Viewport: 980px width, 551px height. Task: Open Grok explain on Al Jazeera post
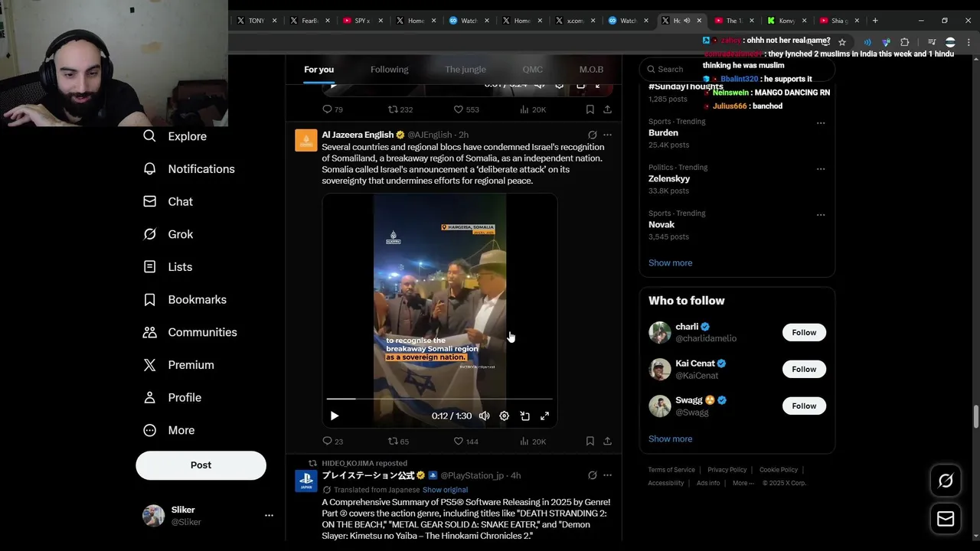point(592,135)
